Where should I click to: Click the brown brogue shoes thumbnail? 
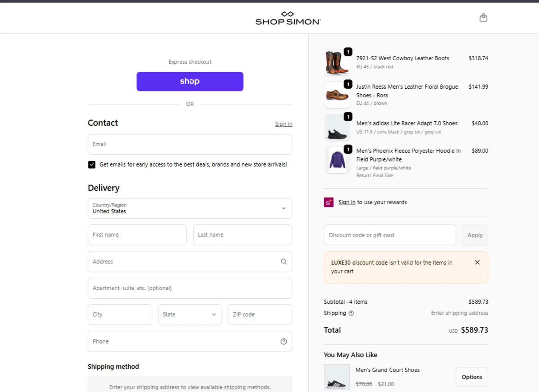click(337, 95)
